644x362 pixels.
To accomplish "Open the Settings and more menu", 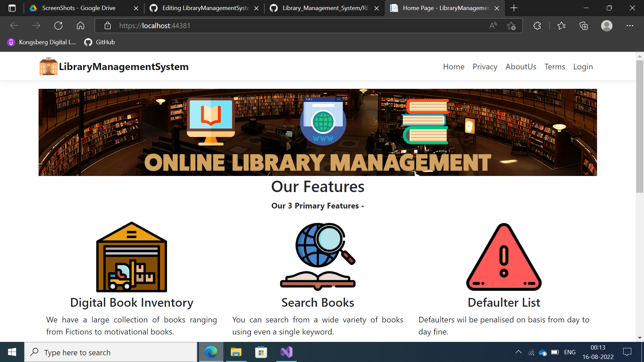I will 630,25.
